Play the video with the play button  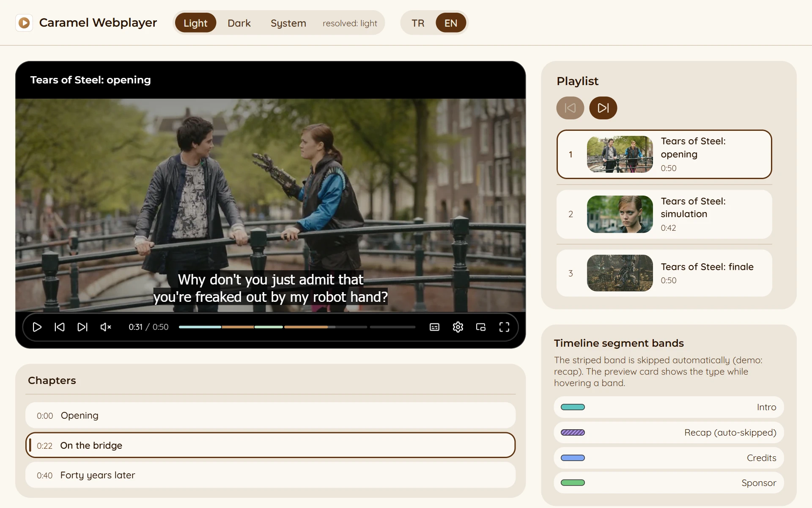[x=37, y=327]
